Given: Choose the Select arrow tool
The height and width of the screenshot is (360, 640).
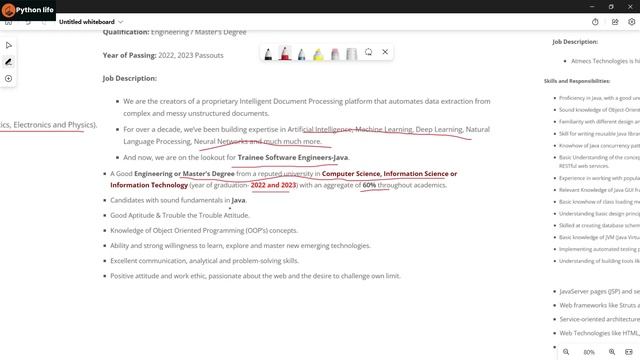Looking at the screenshot, I should click(9, 45).
